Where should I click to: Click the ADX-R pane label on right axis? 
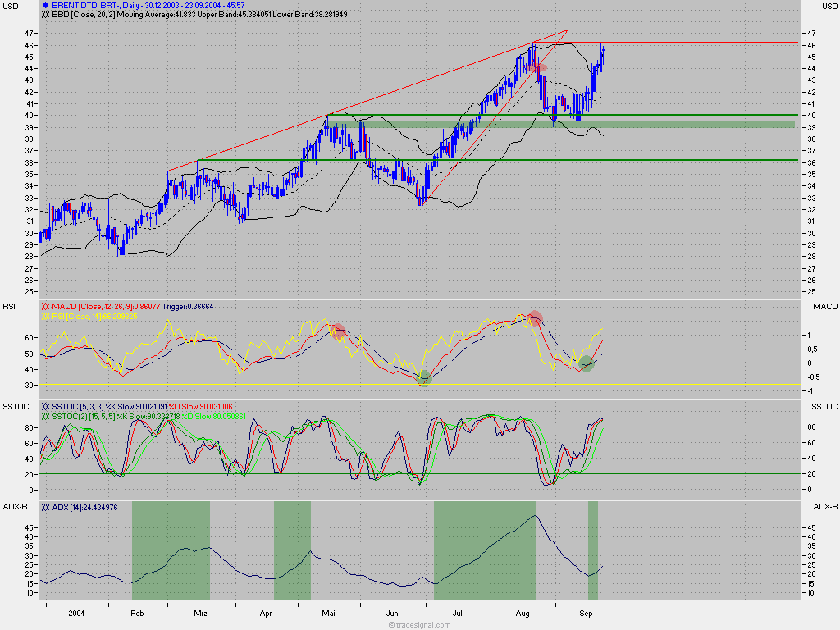[824, 508]
